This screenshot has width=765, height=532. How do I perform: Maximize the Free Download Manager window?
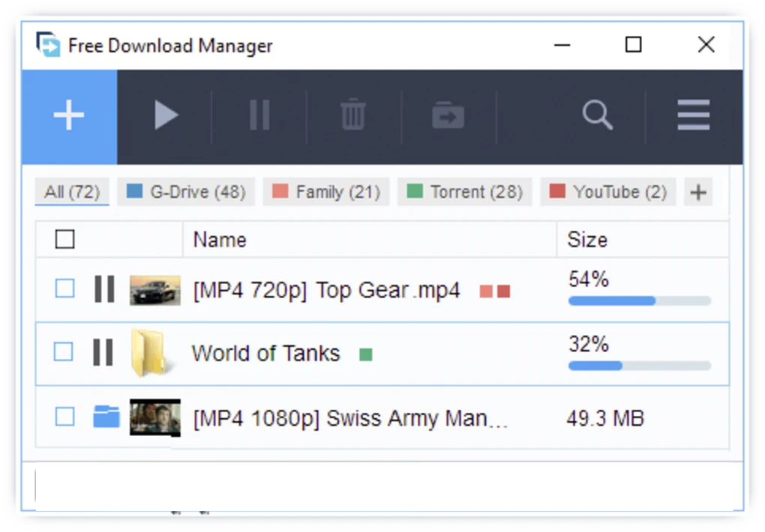click(x=633, y=45)
